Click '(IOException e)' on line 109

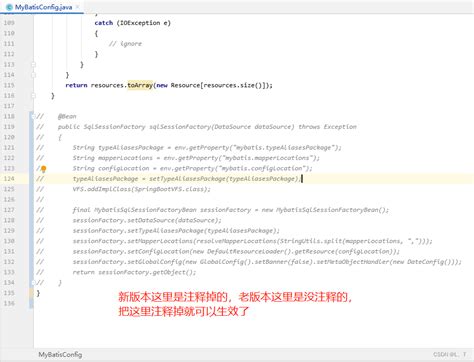143,23
